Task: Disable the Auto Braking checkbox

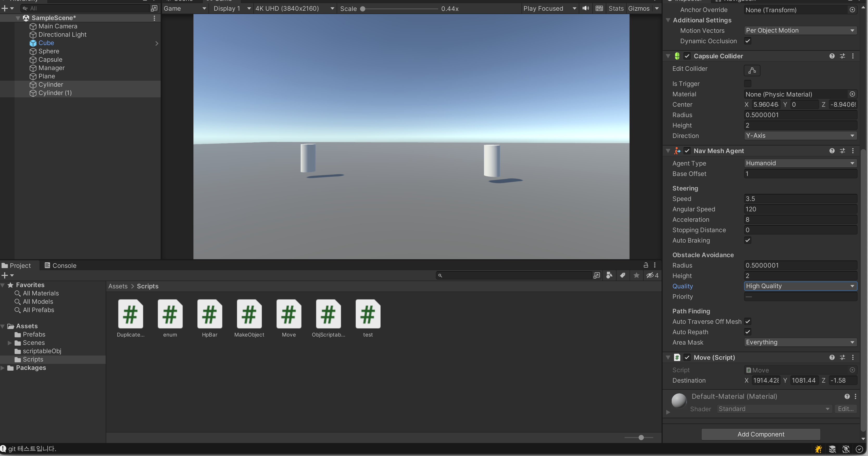Action: point(747,240)
